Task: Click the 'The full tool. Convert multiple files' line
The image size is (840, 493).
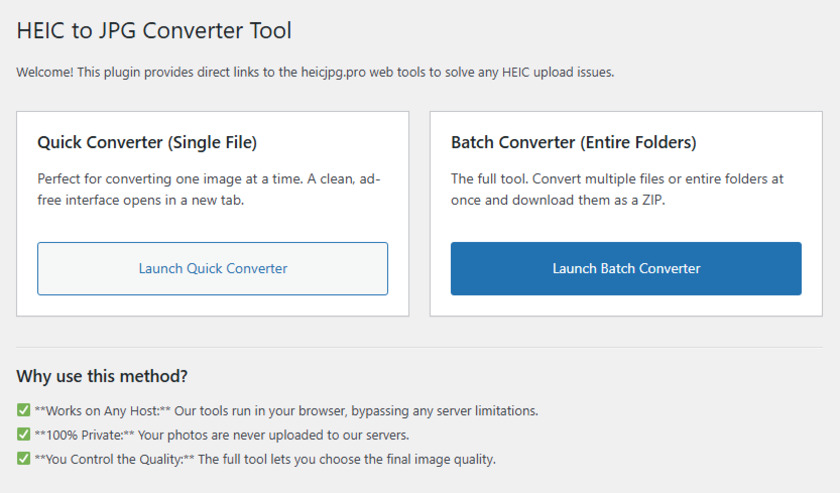Action: [x=616, y=179]
